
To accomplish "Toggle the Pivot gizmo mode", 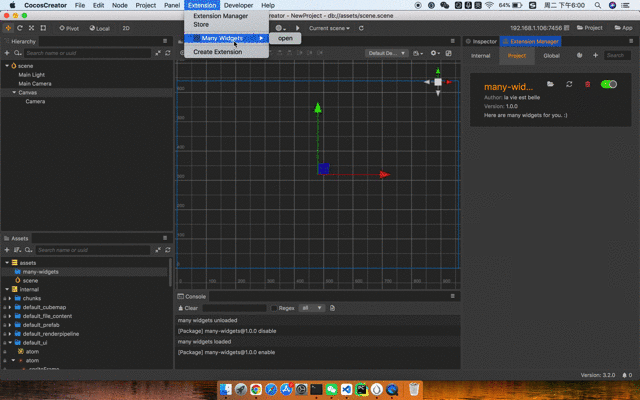I will pos(69,28).
